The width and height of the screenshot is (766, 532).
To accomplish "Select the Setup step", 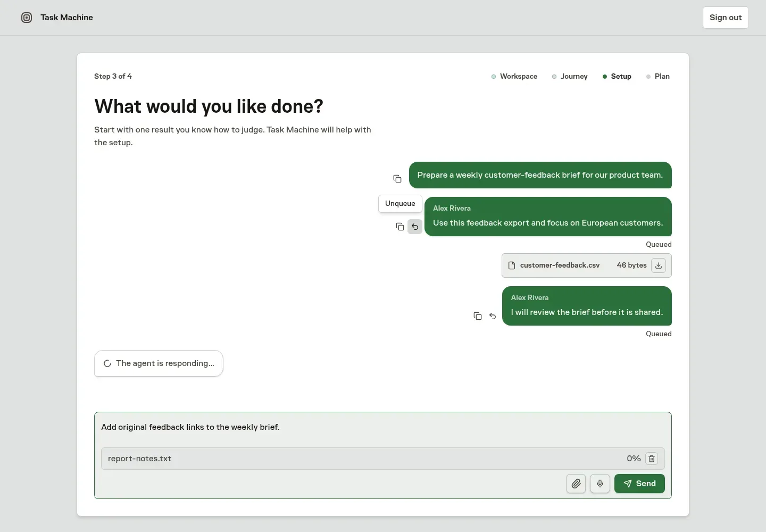I will [617, 77].
